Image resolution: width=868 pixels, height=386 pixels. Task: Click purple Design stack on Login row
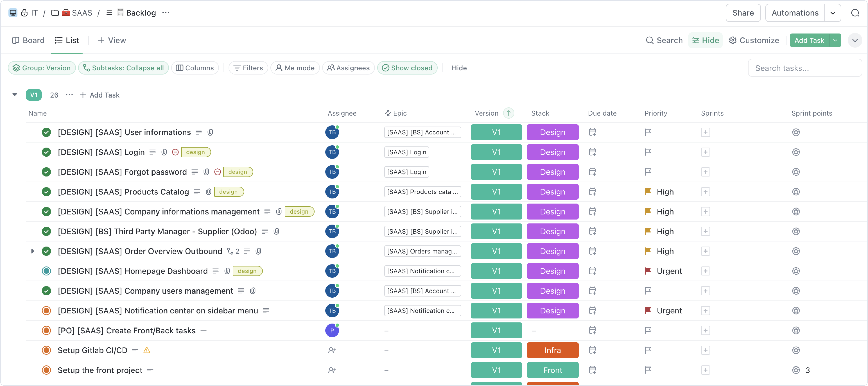pyautogui.click(x=552, y=152)
